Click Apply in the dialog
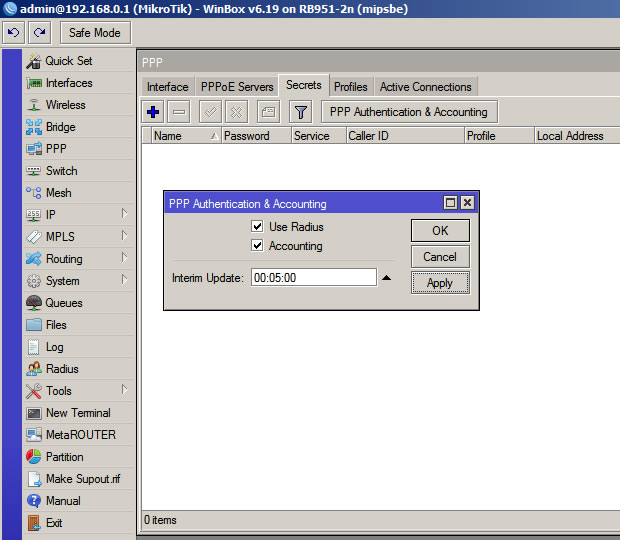 coord(440,283)
